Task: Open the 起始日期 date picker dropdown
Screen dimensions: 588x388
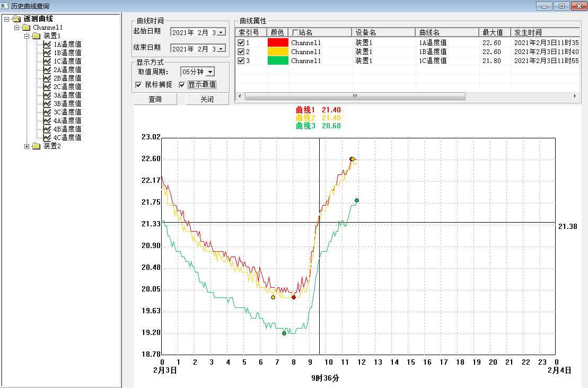Action: click(221, 33)
